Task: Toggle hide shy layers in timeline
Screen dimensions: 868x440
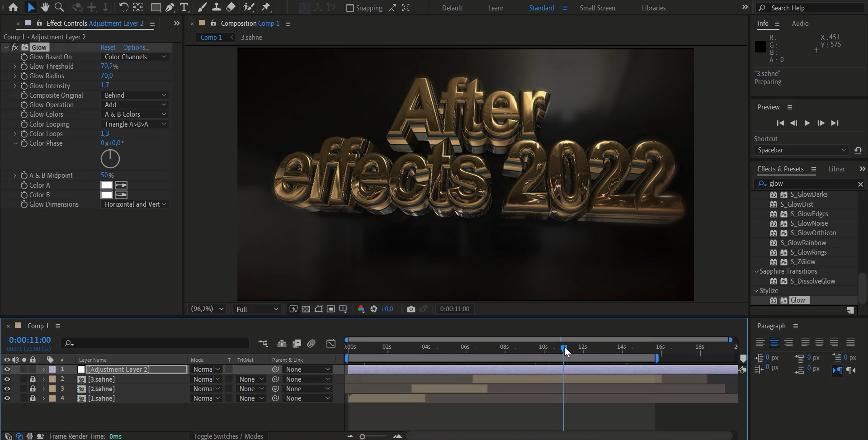Action: [x=282, y=344]
